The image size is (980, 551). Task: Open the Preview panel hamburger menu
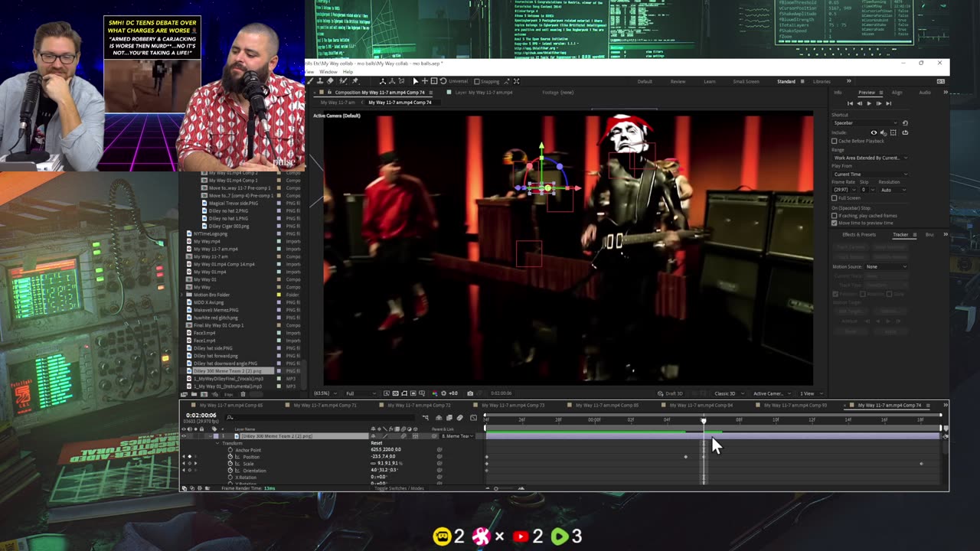click(x=881, y=93)
